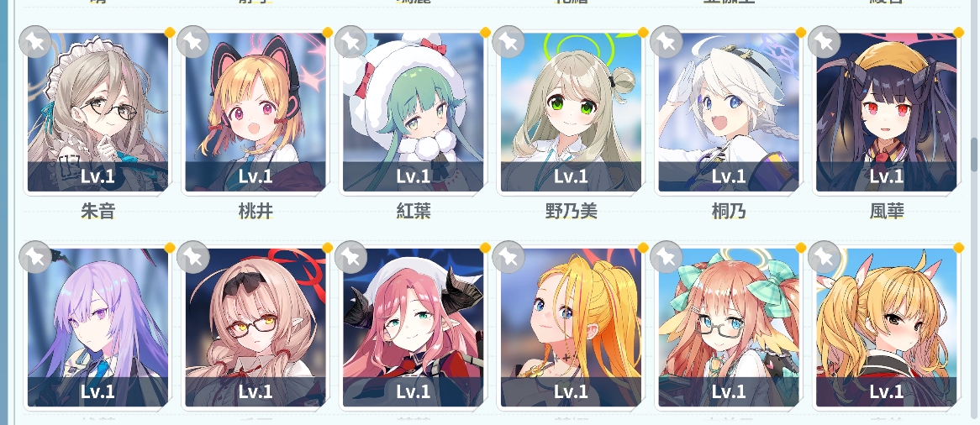Image resolution: width=980 pixels, height=425 pixels.
Task: Toggle the pin icon on 紅葉 card
Action: [350, 42]
